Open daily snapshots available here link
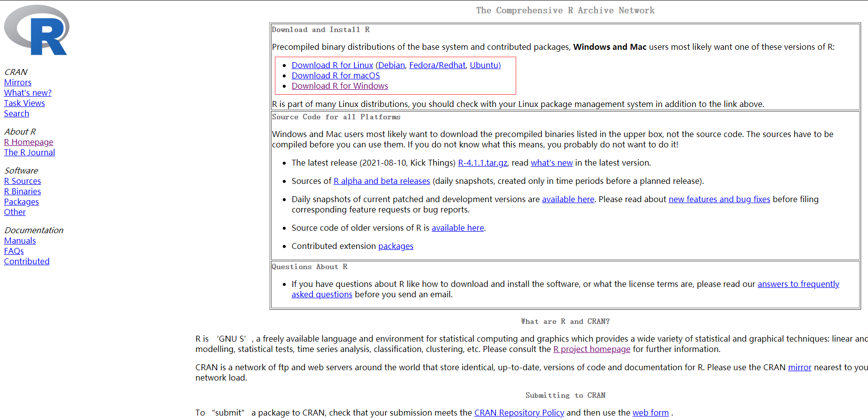The image size is (868, 420). click(568, 199)
